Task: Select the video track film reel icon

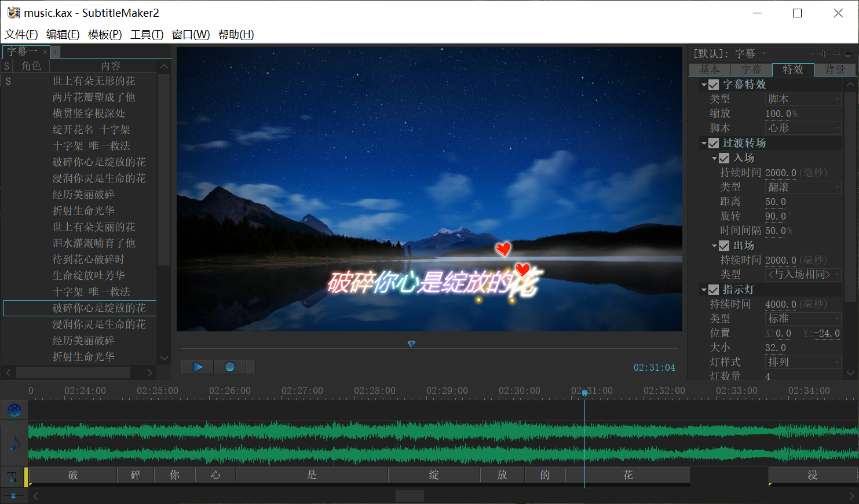Action: pyautogui.click(x=14, y=410)
